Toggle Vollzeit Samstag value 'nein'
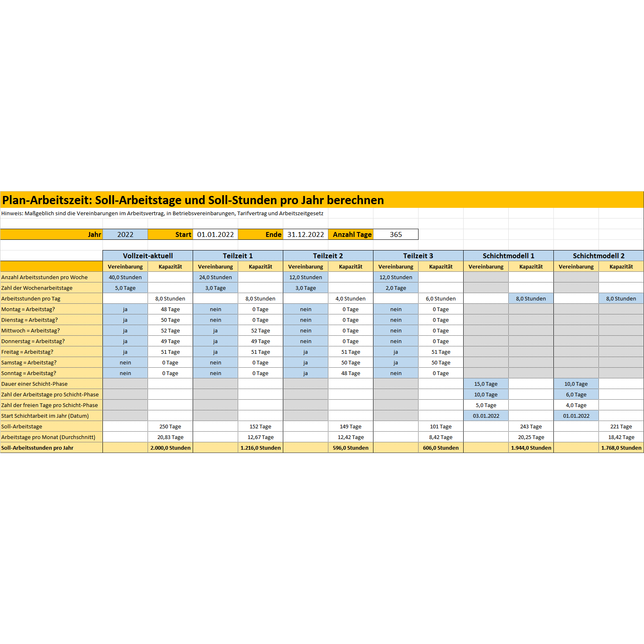The image size is (644, 644). point(125,362)
